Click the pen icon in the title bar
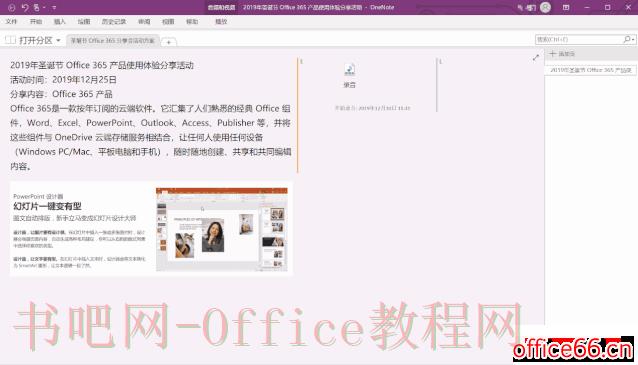 (x=520, y=7)
